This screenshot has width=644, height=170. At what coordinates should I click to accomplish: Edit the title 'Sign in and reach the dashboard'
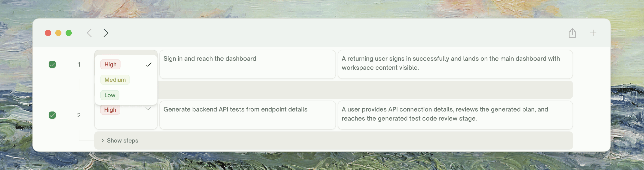coord(247,64)
